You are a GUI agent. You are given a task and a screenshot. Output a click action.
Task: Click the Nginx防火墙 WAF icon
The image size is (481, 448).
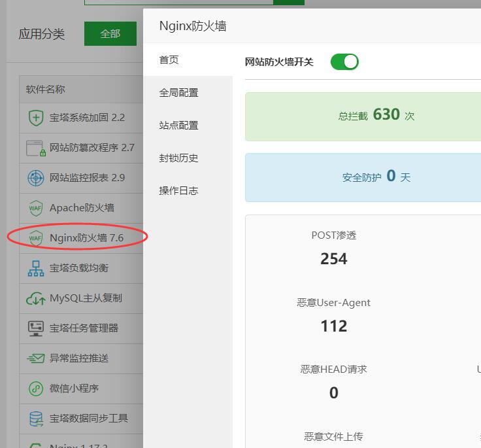pyautogui.click(x=35, y=238)
